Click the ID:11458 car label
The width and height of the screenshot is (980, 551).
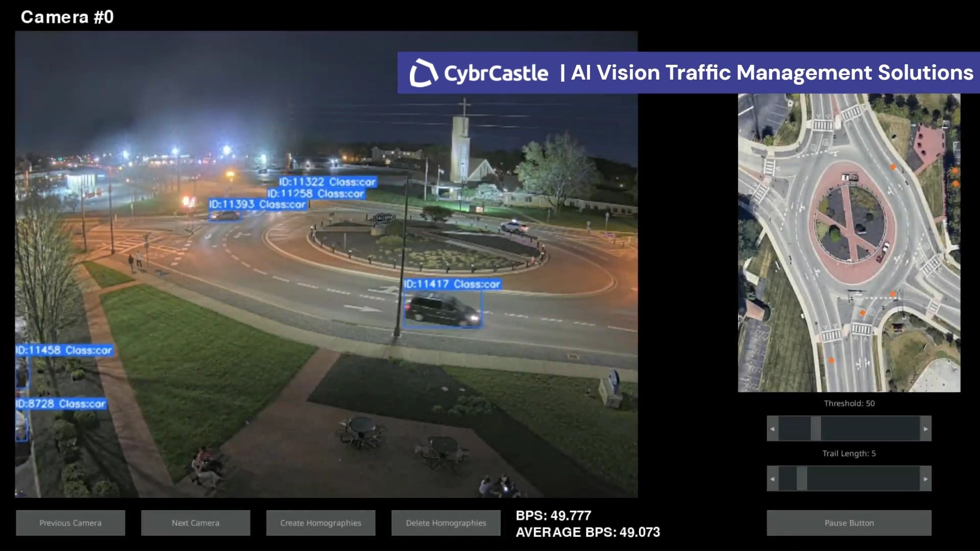coord(64,350)
